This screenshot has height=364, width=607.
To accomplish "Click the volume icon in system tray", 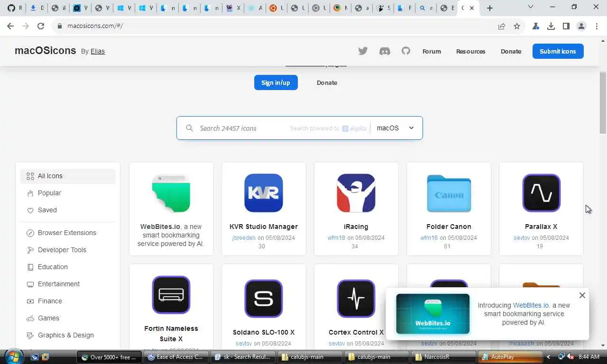I will pos(571,356).
